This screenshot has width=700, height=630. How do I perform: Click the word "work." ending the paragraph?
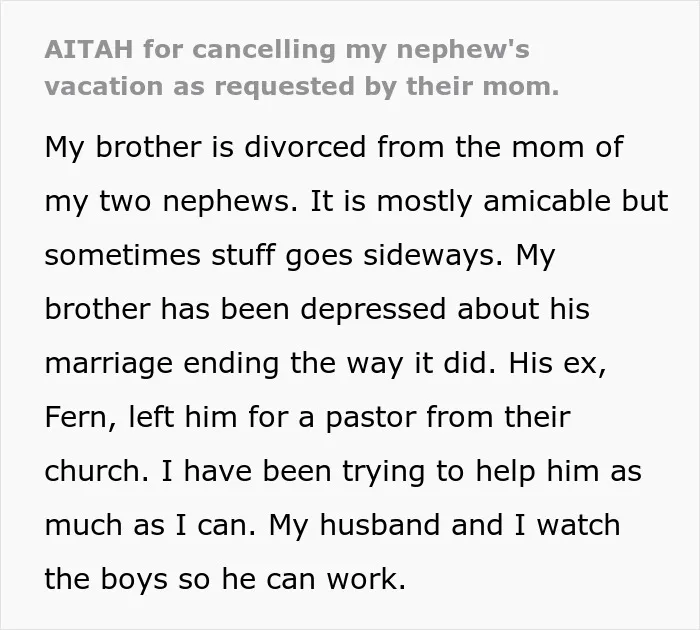[366, 579]
